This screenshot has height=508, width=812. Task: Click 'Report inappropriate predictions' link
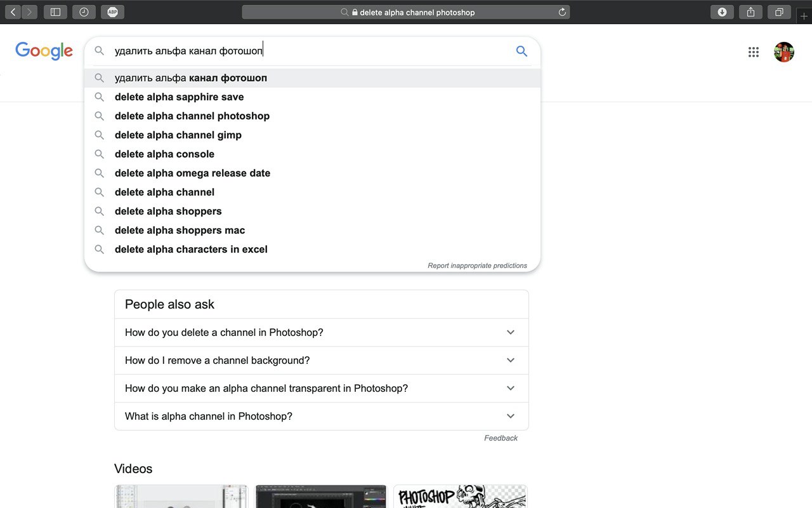[477, 265]
